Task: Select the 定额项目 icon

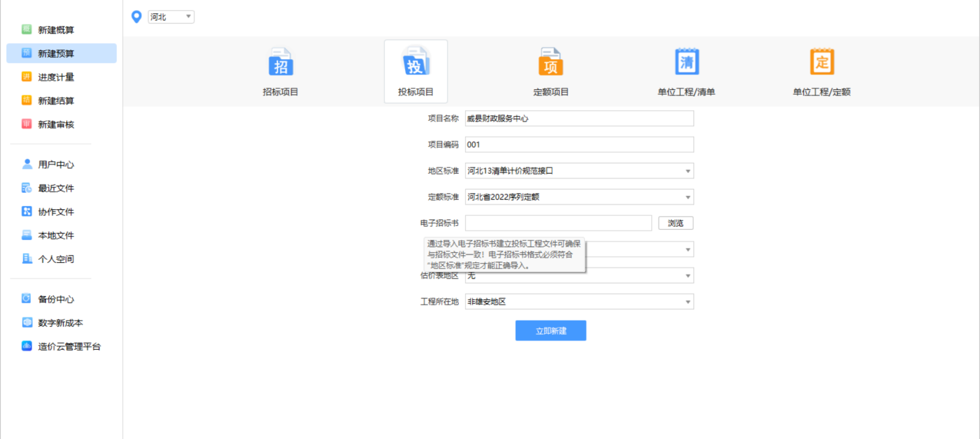Action: [x=551, y=62]
